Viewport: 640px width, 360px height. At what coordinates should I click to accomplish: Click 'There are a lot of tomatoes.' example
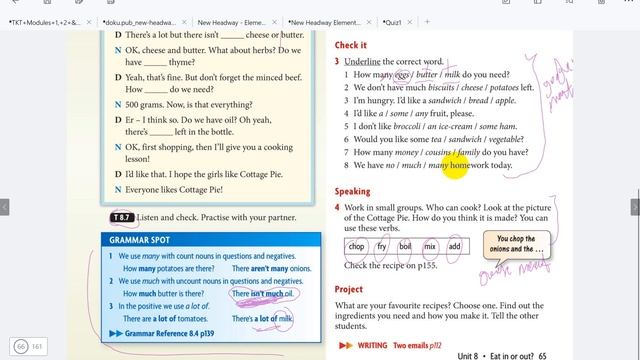coord(165,318)
